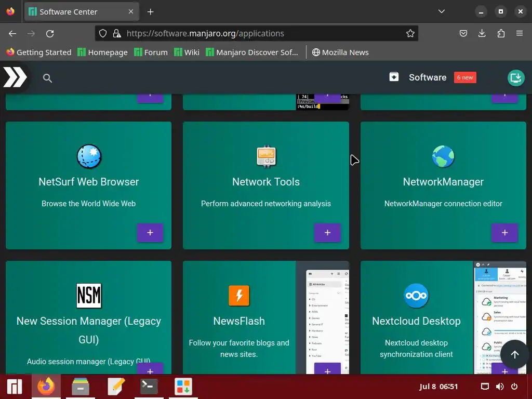Close the Software Center tab

point(131,11)
